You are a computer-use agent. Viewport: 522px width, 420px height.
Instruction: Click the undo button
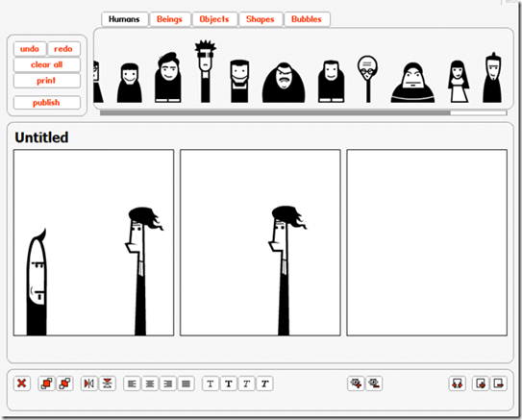[x=30, y=49]
